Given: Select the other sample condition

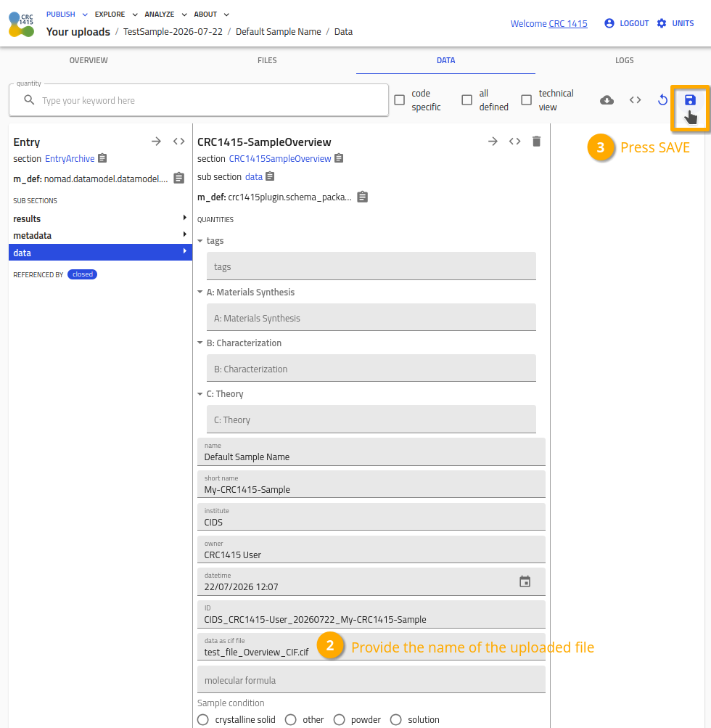Looking at the screenshot, I should [290, 719].
